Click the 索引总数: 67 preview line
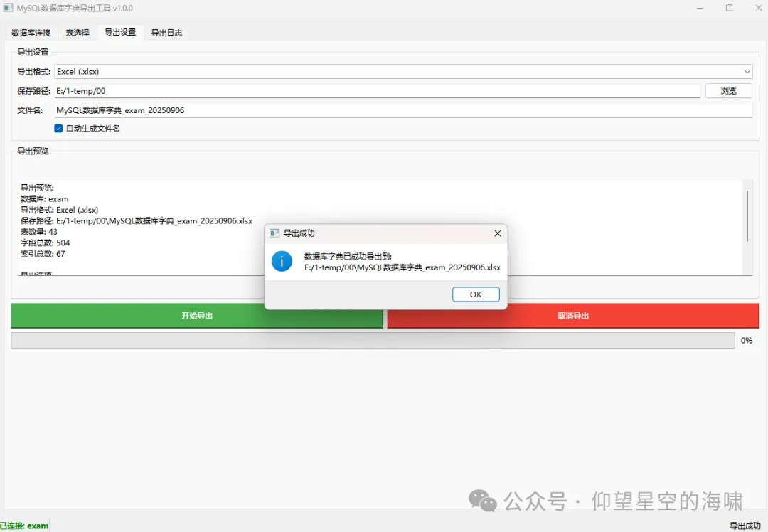This screenshot has height=532, width=768. click(43, 254)
